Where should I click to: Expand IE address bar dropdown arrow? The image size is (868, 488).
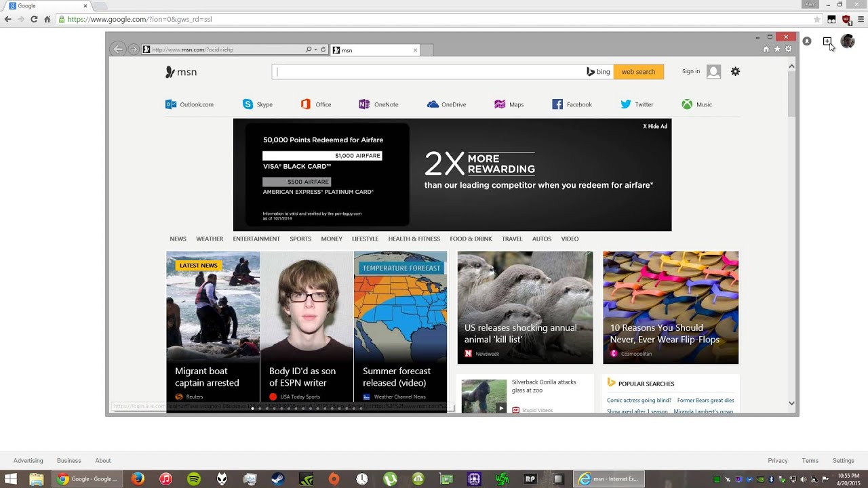[315, 49]
